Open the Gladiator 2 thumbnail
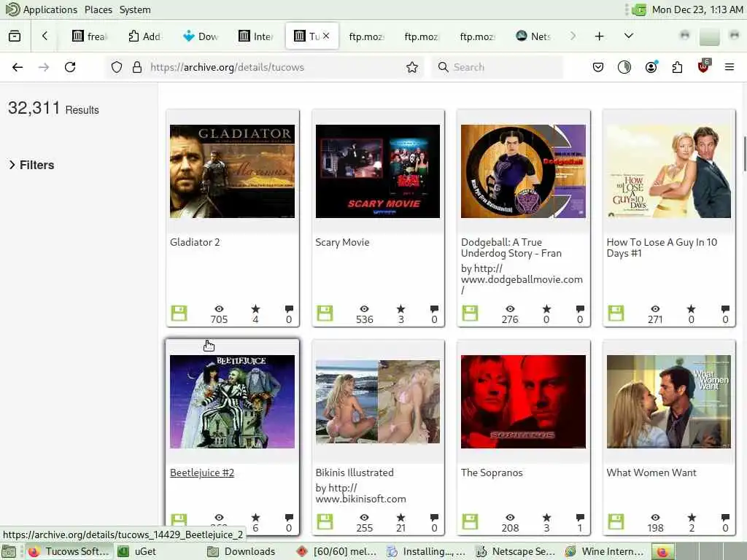Screen dimensions: 747x560 pyautogui.click(x=233, y=171)
